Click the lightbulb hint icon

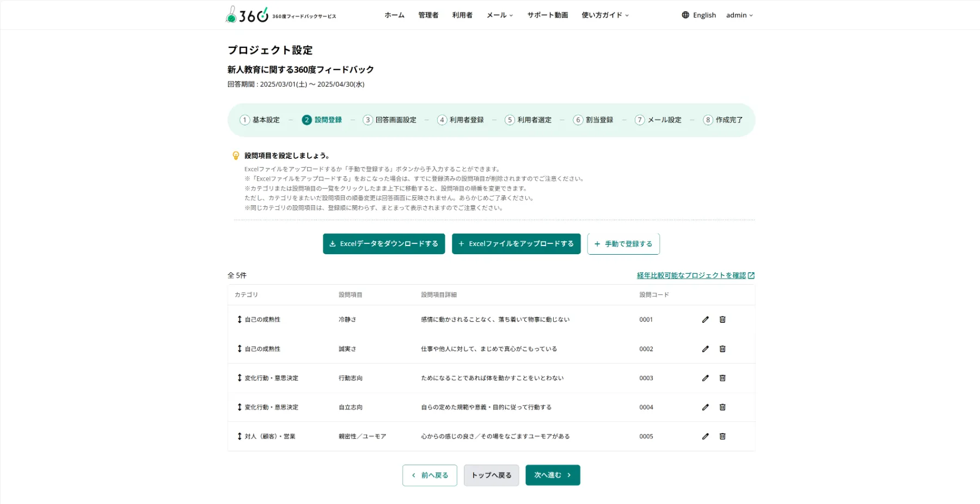[235, 154]
